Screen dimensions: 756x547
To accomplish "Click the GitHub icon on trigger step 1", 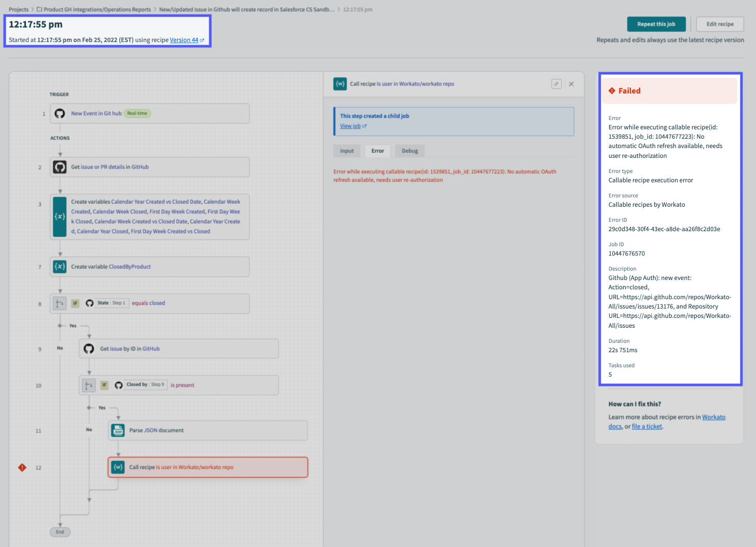I will tap(60, 113).
